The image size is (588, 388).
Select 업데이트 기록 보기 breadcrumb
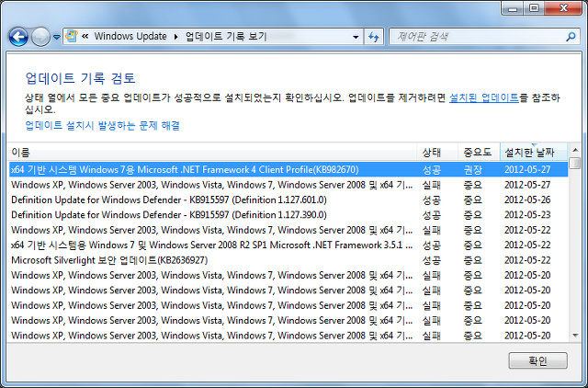pos(226,37)
